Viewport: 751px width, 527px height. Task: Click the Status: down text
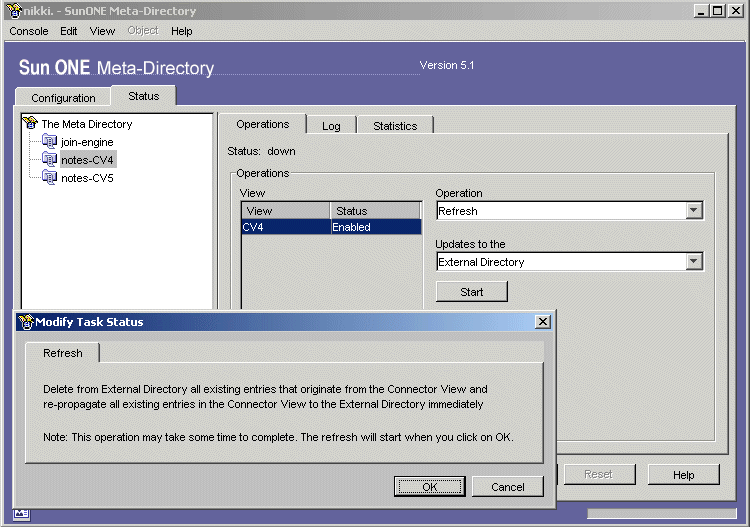[x=261, y=151]
